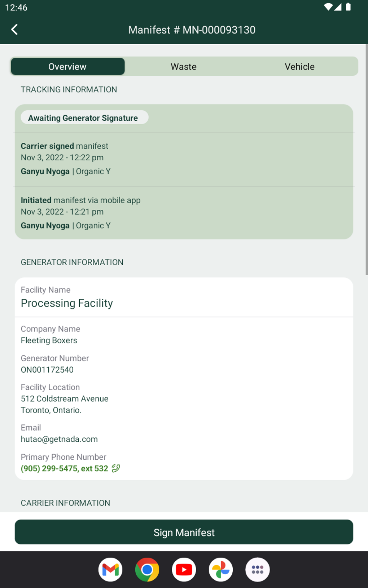Image resolution: width=368 pixels, height=588 pixels.
Task: Click the vertical scrollbar on right
Action: click(x=366, y=159)
